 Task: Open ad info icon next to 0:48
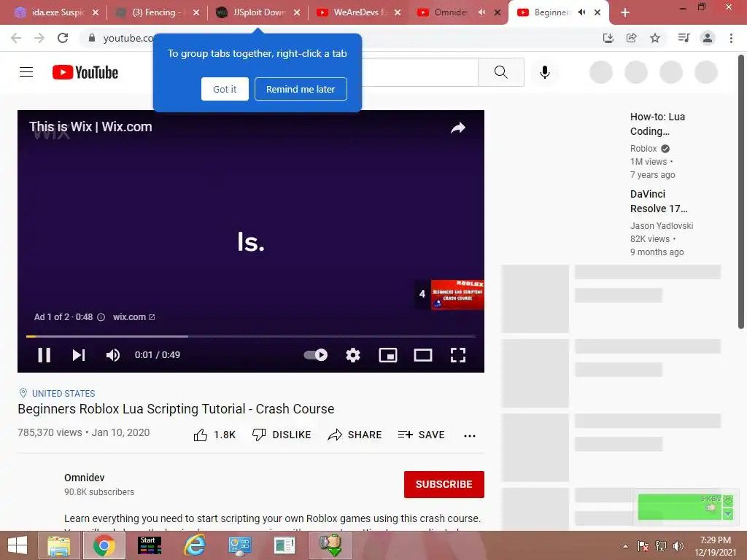pyautogui.click(x=101, y=317)
